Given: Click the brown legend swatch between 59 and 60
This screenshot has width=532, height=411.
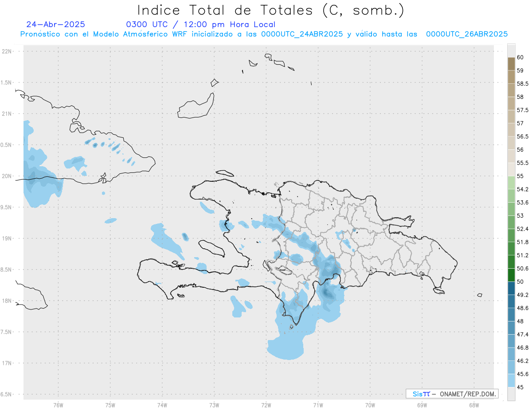Looking at the screenshot, I should pos(511,64).
